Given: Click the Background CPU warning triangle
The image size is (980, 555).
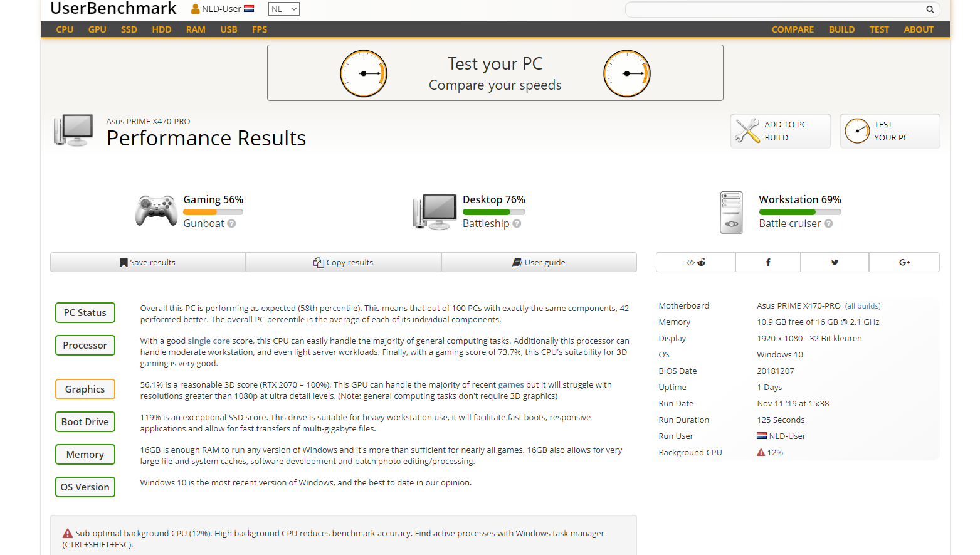Looking at the screenshot, I should pyautogui.click(x=761, y=452).
